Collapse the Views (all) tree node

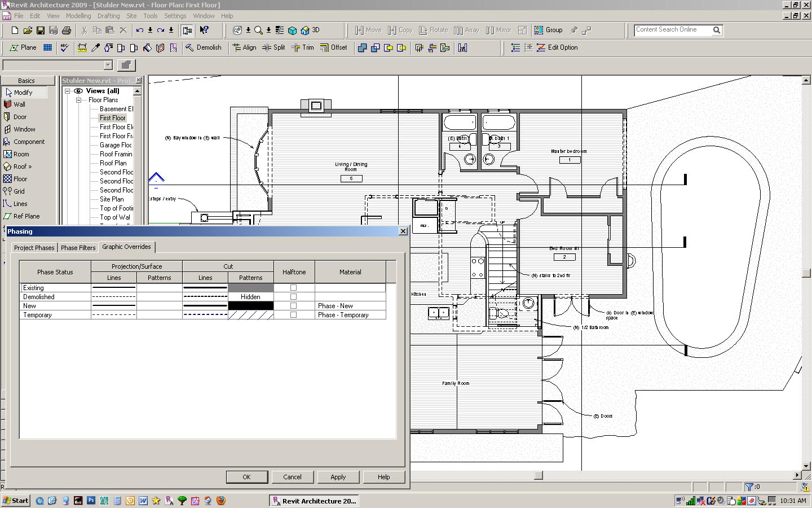click(67, 91)
